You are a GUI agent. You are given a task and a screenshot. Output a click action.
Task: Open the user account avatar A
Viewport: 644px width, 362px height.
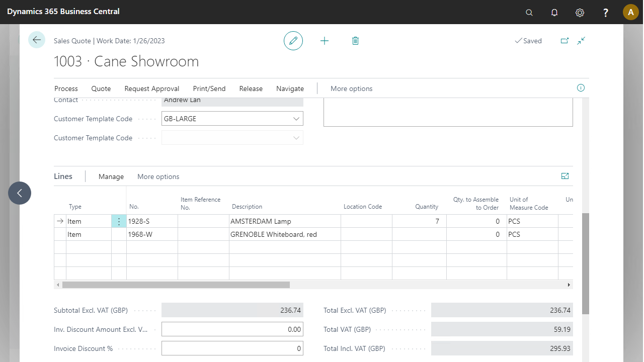click(x=631, y=12)
